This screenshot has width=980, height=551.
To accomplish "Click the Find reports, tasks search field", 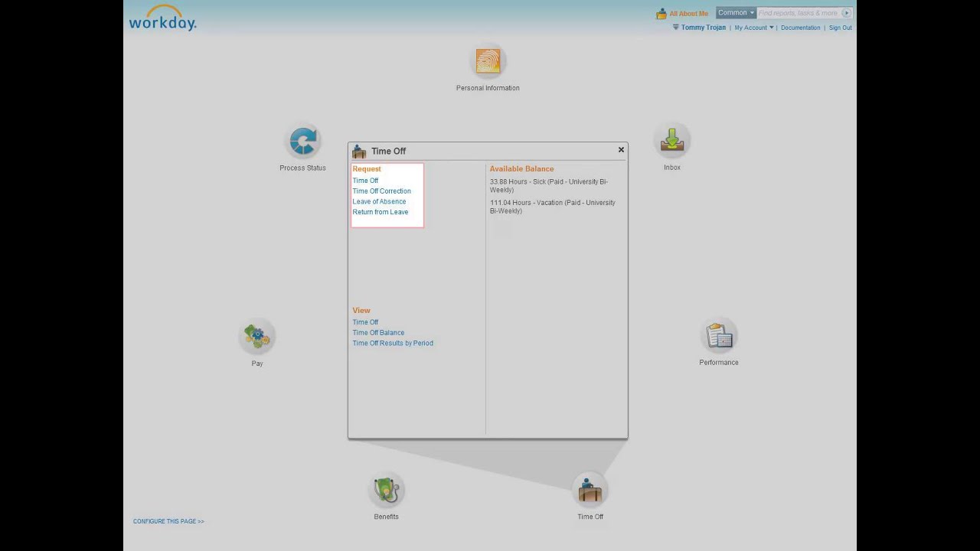I will [799, 13].
